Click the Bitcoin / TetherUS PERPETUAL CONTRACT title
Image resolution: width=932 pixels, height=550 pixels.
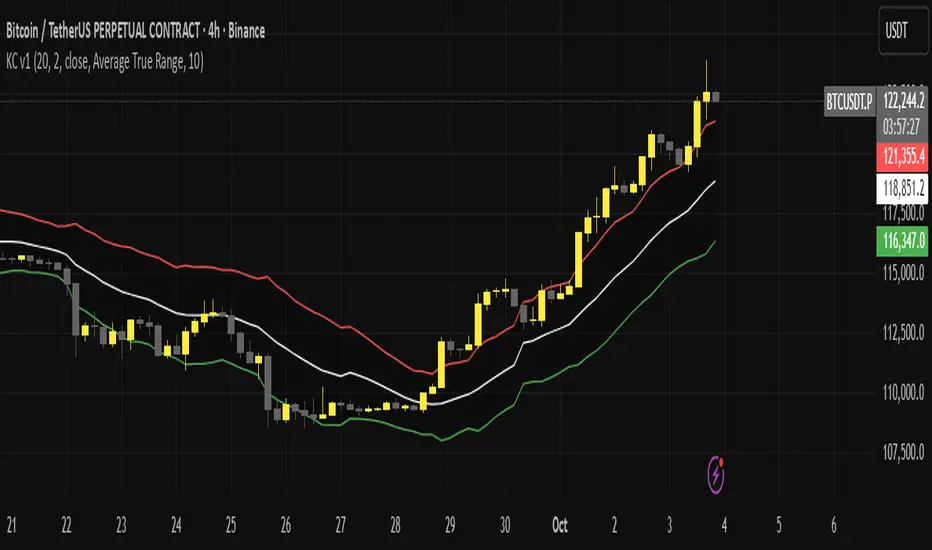pyautogui.click(x=136, y=31)
